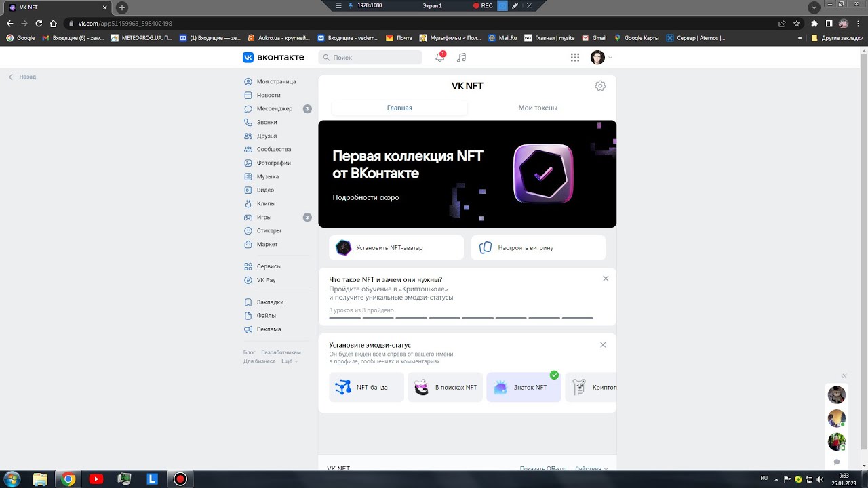Click the Chrome extensions puzzle icon
This screenshot has width=868, height=488.
click(814, 24)
